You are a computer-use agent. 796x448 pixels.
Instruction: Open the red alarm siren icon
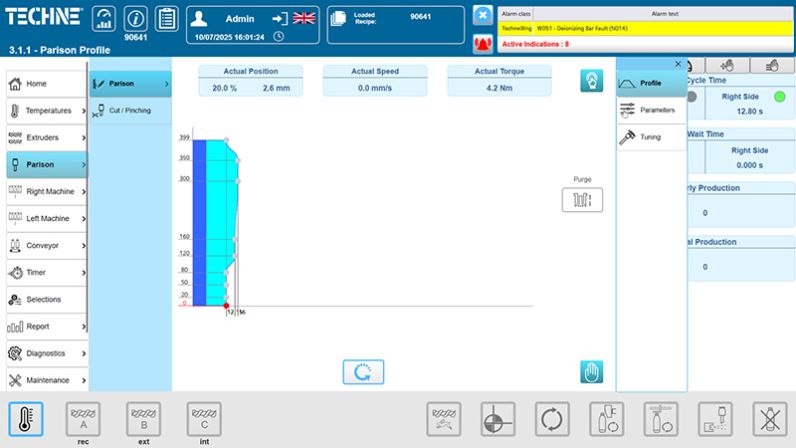483,44
